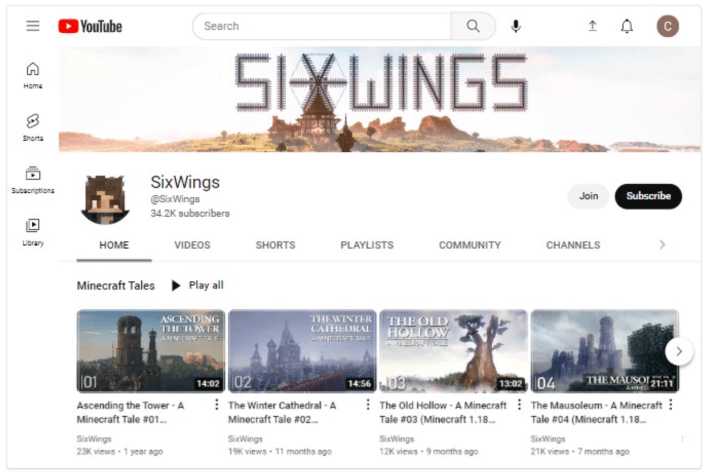708x475 pixels.
Task: Open options menu for The Winter Cathedral
Action: pyautogui.click(x=367, y=405)
